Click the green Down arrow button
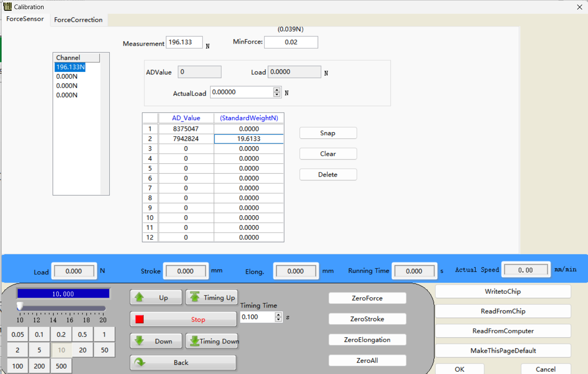The height and width of the screenshot is (374, 588). (156, 341)
